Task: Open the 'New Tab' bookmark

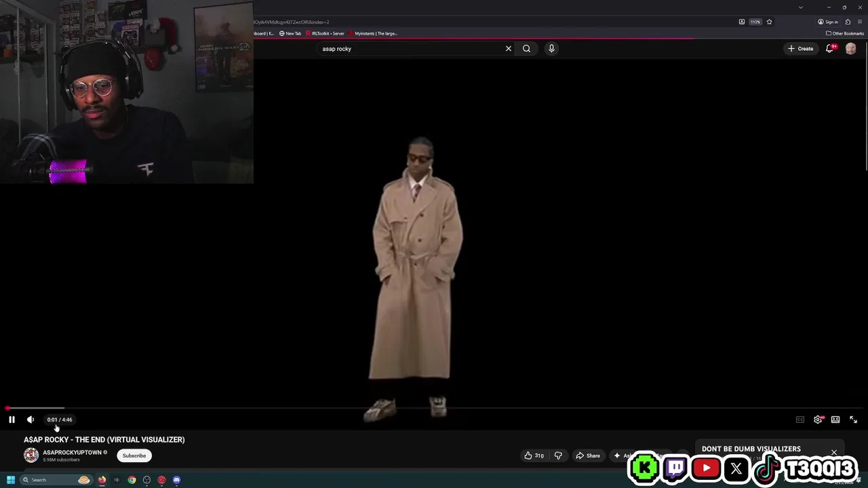Action: 290,33
